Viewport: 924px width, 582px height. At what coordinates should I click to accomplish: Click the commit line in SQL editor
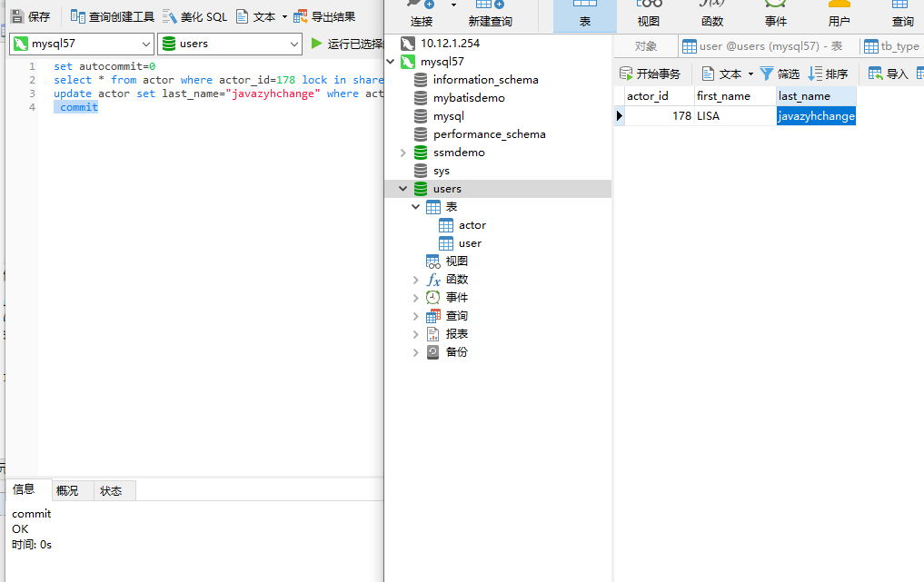[x=78, y=107]
